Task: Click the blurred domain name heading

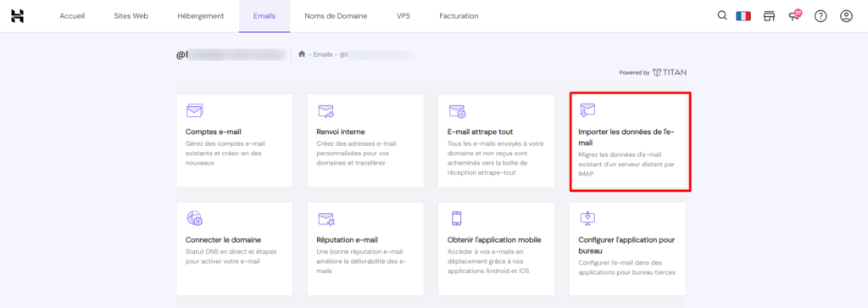Action: coord(231,54)
